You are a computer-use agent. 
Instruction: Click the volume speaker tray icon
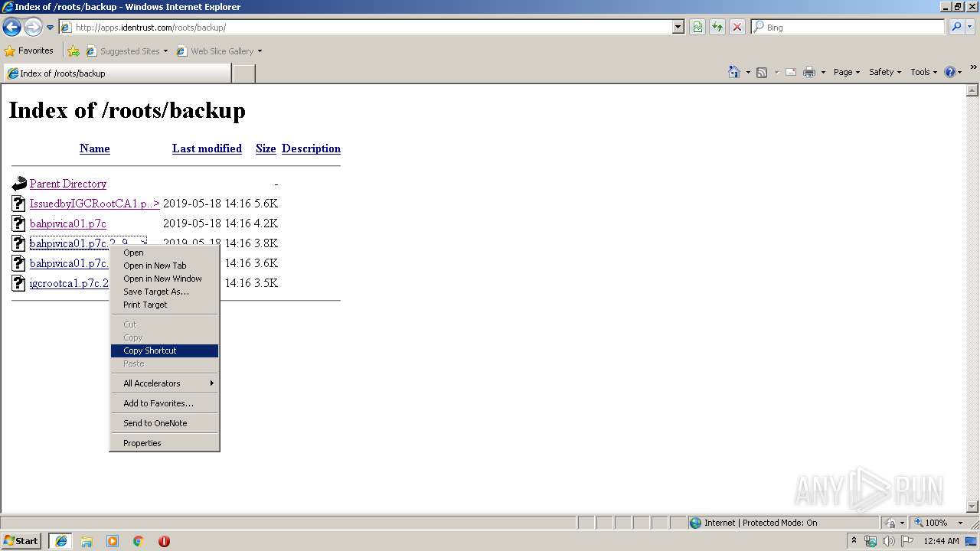click(888, 541)
